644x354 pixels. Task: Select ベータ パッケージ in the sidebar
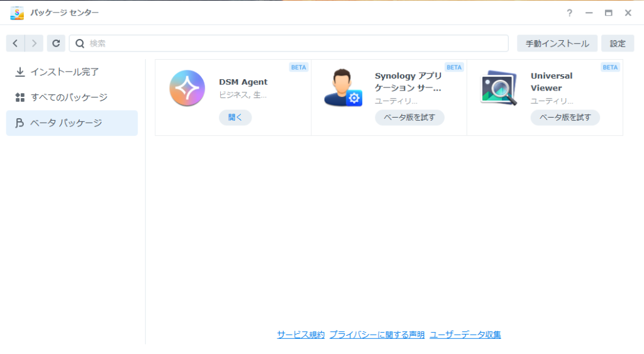pyautogui.click(x=72, y=123)
